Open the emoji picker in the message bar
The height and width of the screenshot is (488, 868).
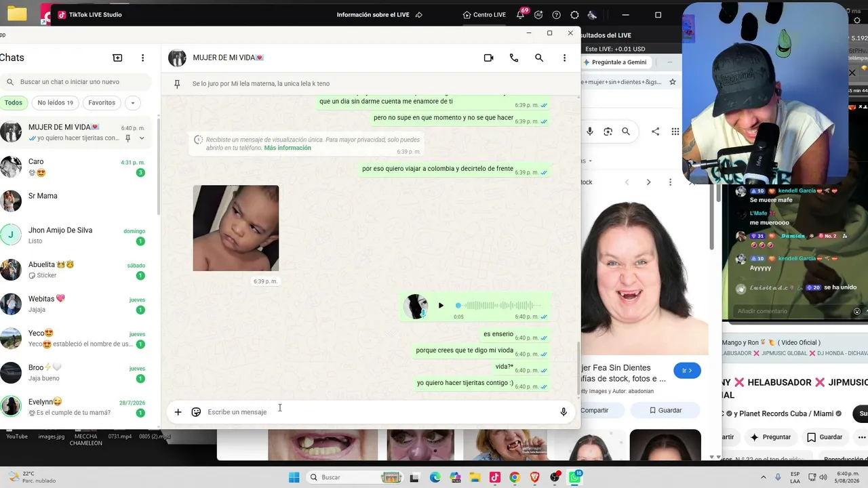tap(196, 412)
